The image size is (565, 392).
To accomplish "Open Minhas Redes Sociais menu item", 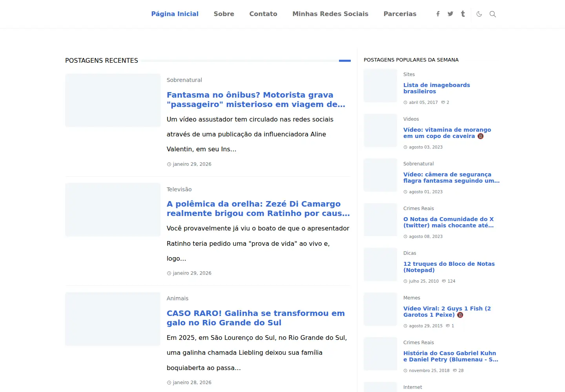I will [330, 14].
